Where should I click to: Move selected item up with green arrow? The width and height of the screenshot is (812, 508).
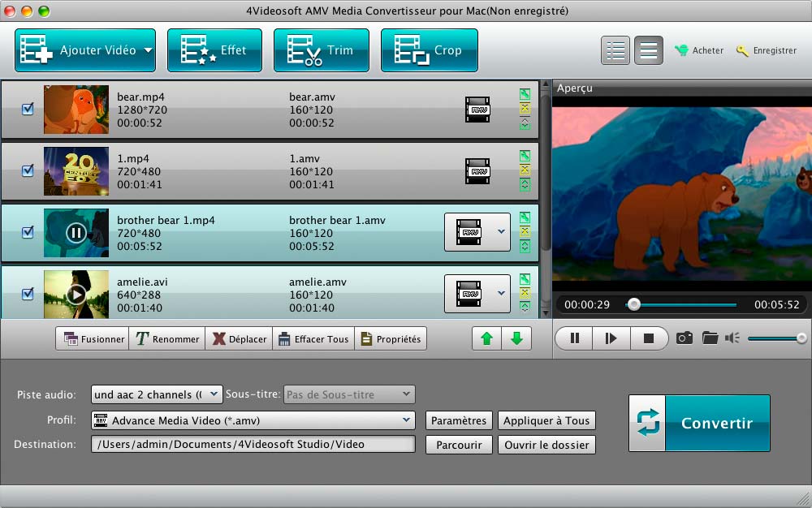click(x=486, y=339)
